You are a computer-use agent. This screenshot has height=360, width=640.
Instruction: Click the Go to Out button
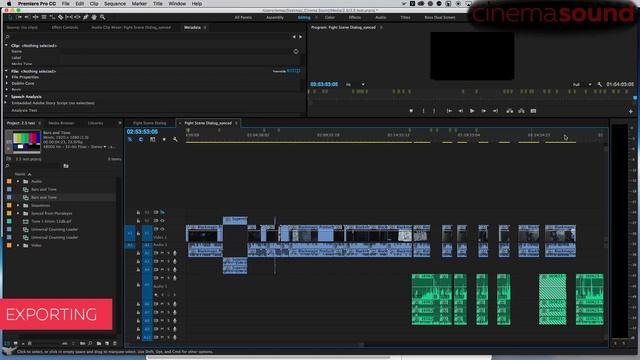495,111
